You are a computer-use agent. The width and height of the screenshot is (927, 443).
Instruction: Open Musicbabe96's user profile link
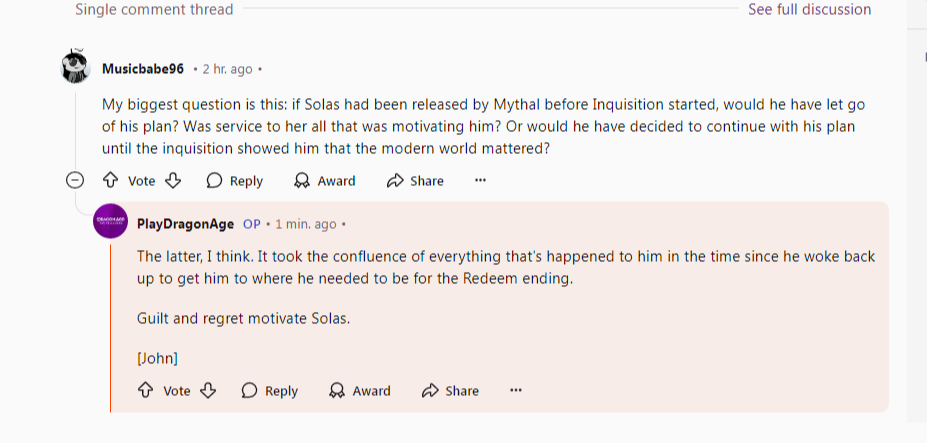point(143,69)
